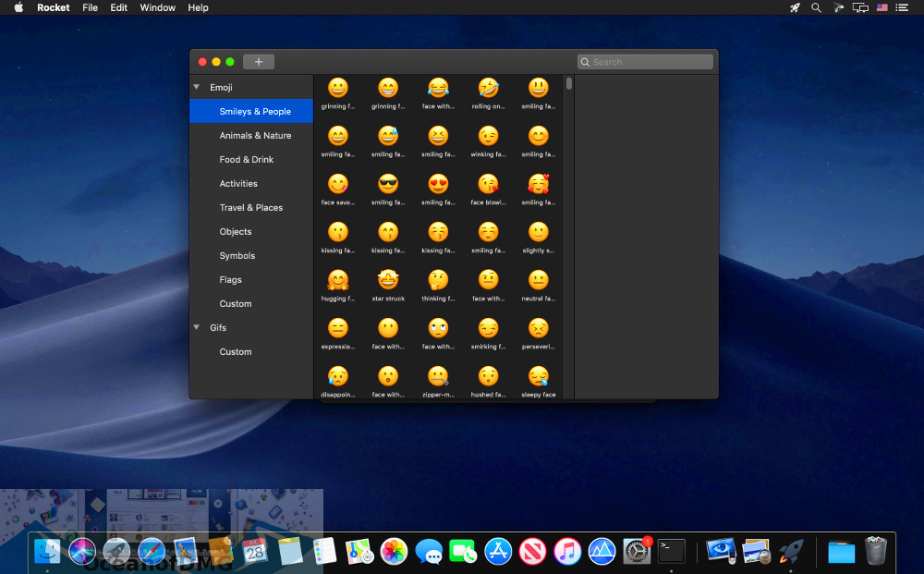This screenshot has height=574, width=924.
Task: Click the Rocket icon in menu bar
Action: pyautogui.click(x=795, y=7)
